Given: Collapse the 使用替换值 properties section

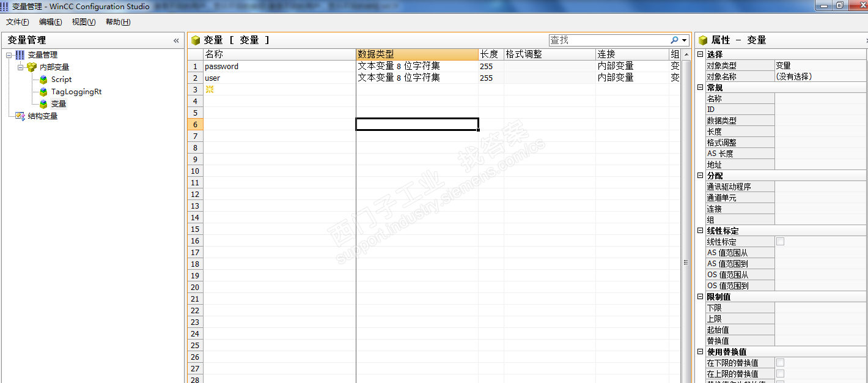Looking at the screenshot, I should (701, 352).
